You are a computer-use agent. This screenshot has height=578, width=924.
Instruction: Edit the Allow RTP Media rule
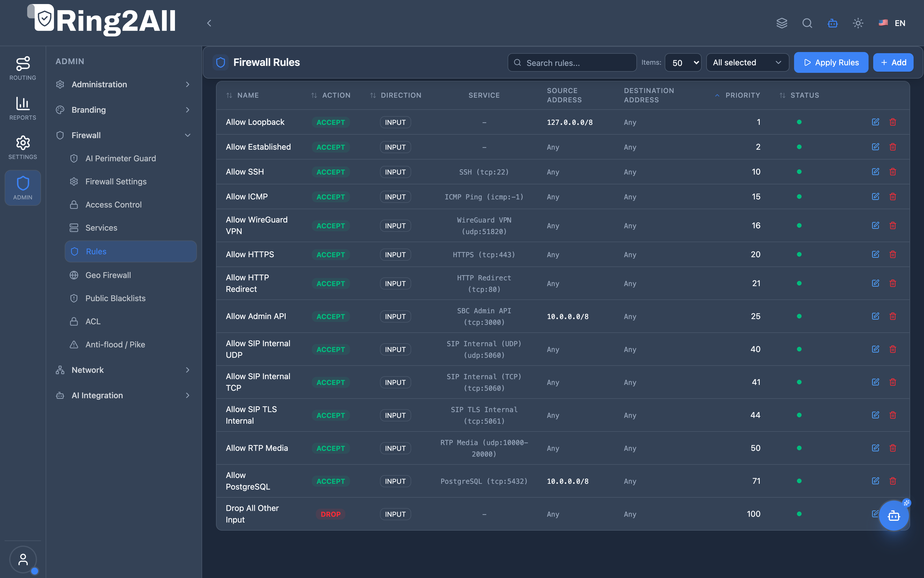[875, 448]
